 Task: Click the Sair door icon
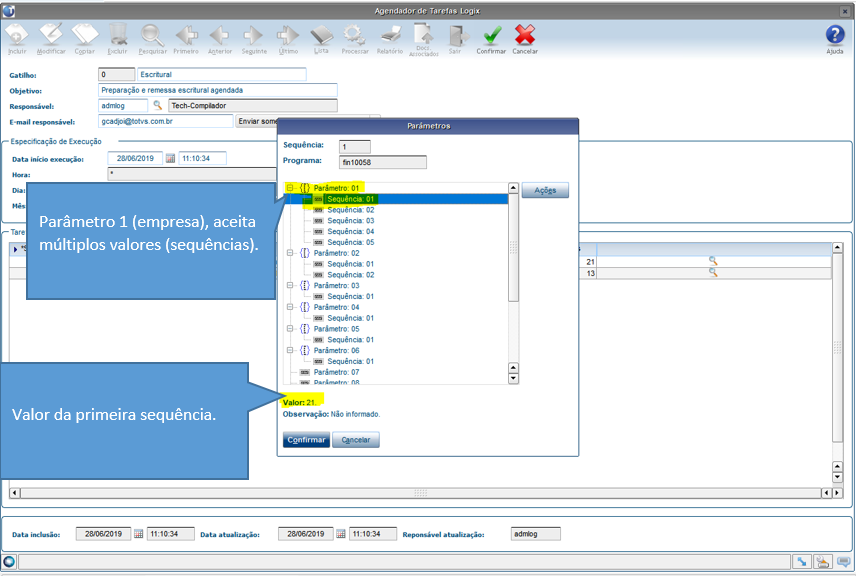tap(457, 35)
